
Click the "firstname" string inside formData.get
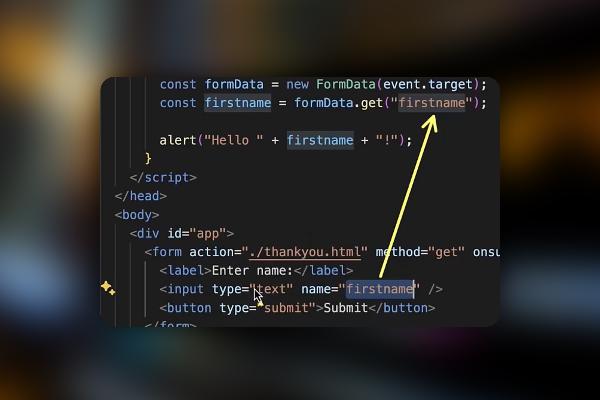(432, 103)
